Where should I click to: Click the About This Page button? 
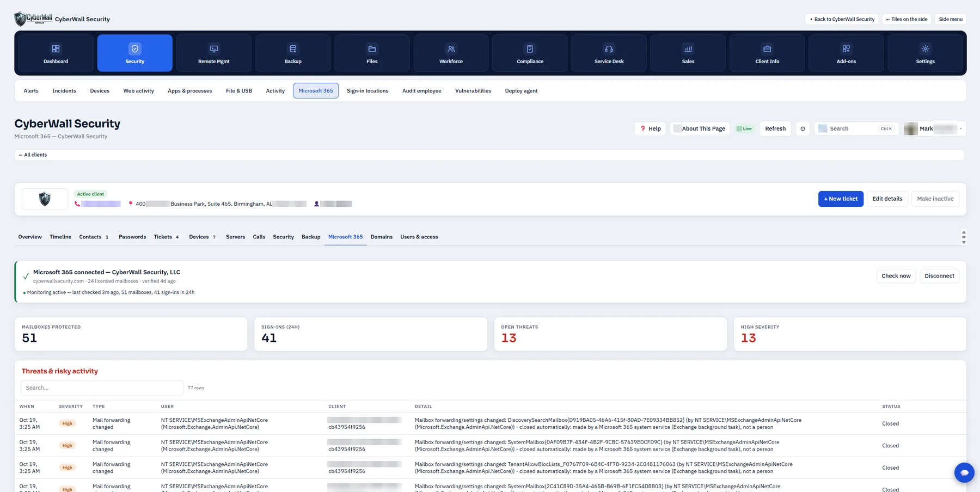tap(700, 129)
